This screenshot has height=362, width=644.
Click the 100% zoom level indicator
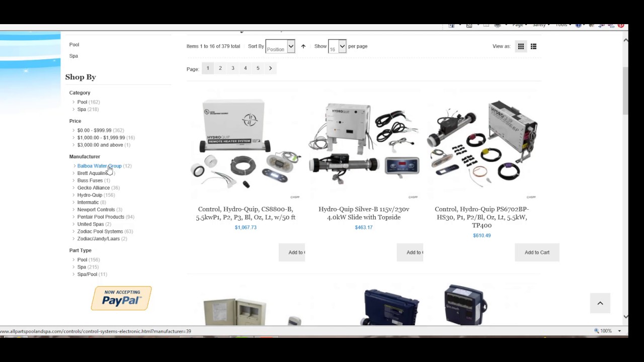(603, 331)
